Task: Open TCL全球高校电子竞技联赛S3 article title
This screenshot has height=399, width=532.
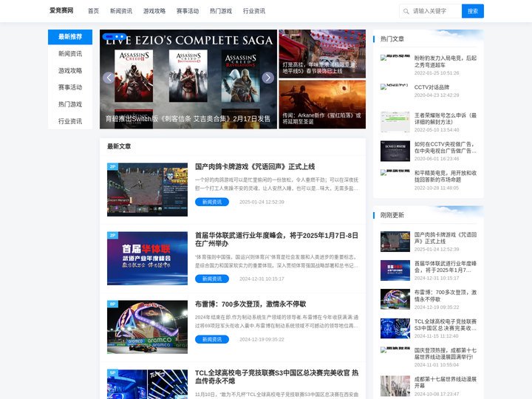Action: click(276, 377)
